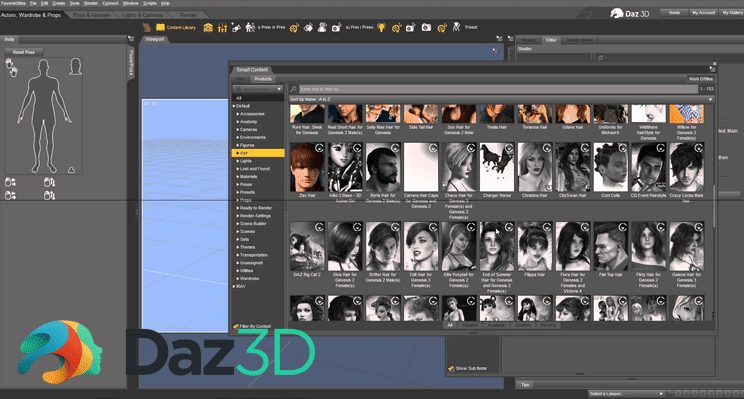
Task: Expand the Hair category arrow
Action: [238, 153]
